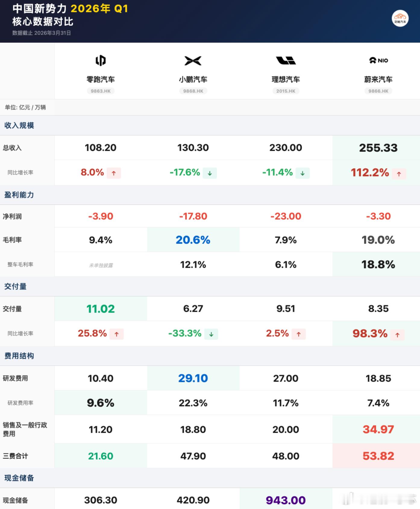420x509 pixels.
Task: Select the 交付量 section header bar
Action: pos(210,286)
